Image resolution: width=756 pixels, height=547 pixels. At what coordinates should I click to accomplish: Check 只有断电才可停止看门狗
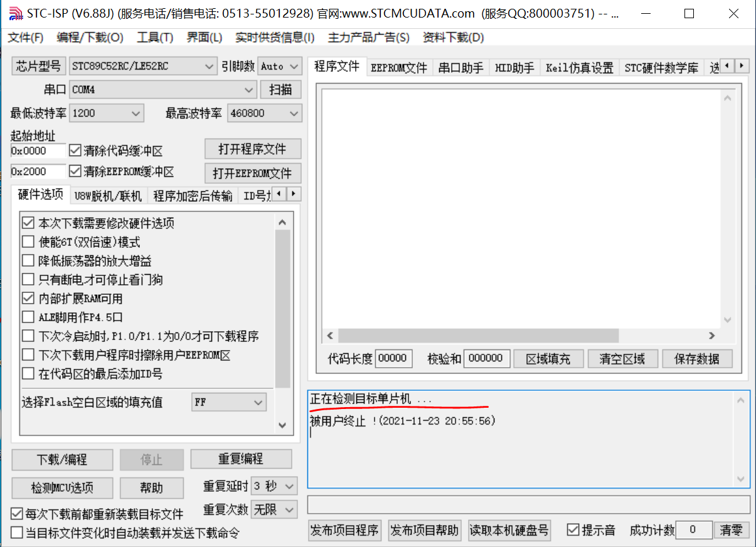coord(28,279)
